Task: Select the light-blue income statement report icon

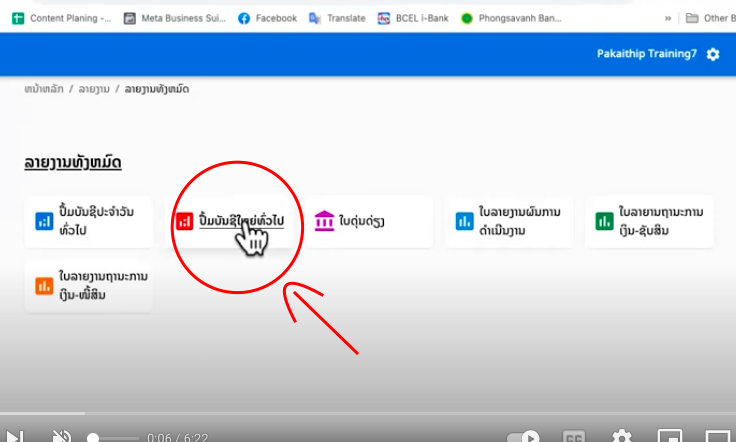Action: tap(464, 221)
